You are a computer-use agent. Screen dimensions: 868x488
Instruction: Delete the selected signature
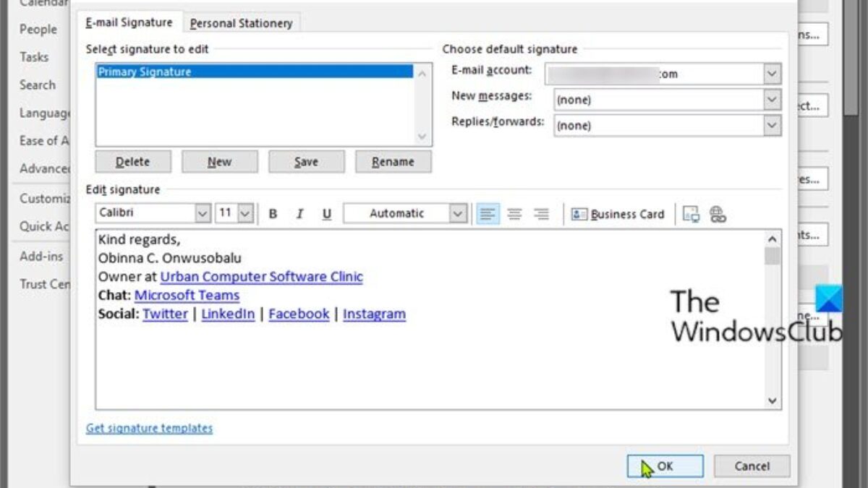tap(133, 162)
